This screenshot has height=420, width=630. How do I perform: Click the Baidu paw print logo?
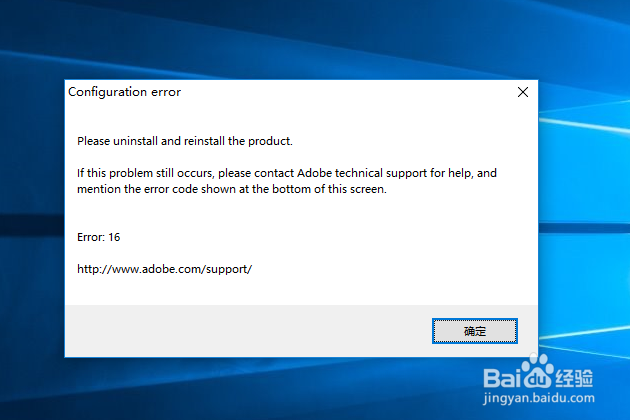pyautogui.click(x=536, y=371)
